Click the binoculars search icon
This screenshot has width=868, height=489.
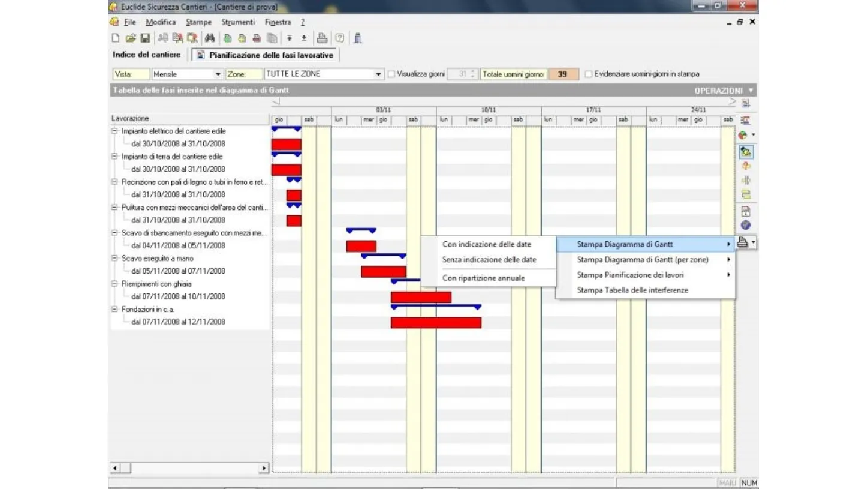point(209,38)
